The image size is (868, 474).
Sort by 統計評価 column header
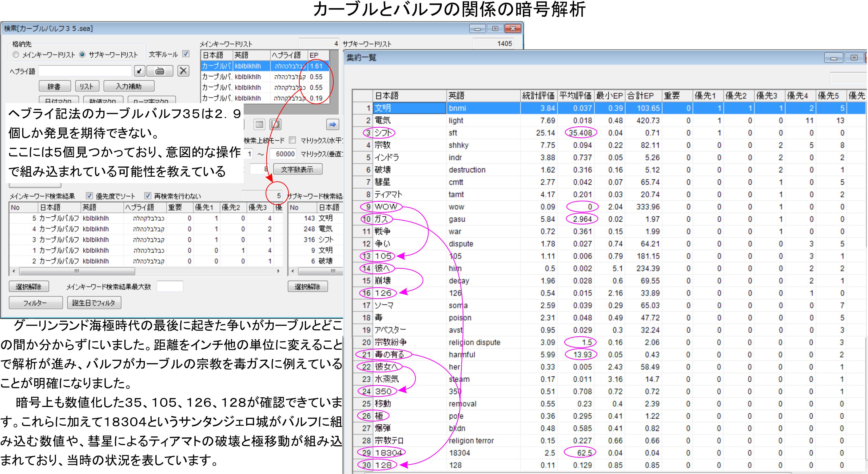[538, 96]
